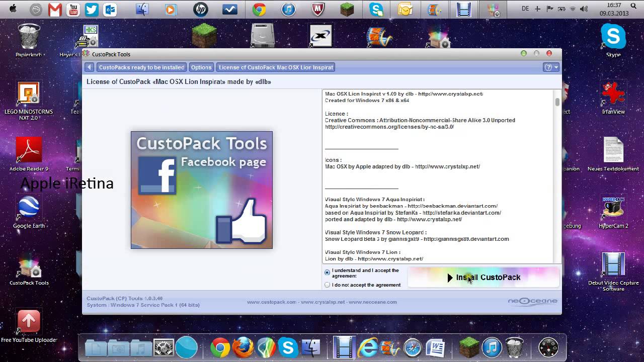Image resolution: width=644 pixels, height=362 pixels.
Task: Open iTunes from the dock
Action: click(x=492, y=347)
